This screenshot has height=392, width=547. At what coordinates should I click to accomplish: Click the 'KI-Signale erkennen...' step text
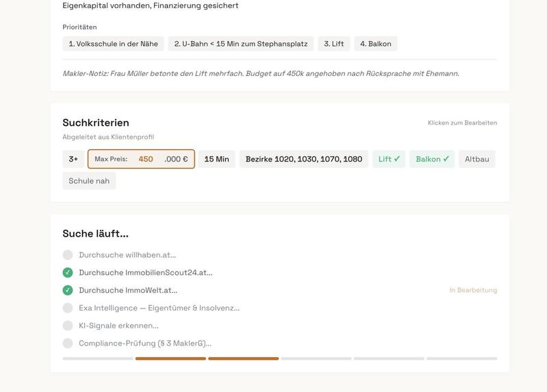click(x=118, y=326)
